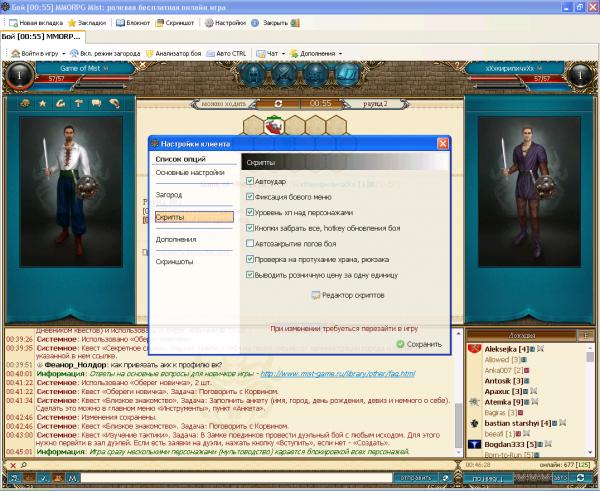Click the battle refresh icon beside the 00:55 timer
Image resolution: width=600 pixels, height=491 pixels.
tap(278, 104)
